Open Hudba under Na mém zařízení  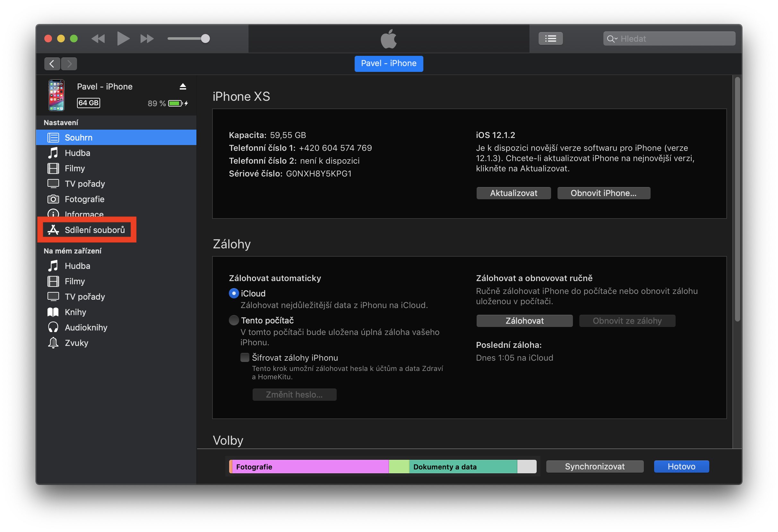116,266
